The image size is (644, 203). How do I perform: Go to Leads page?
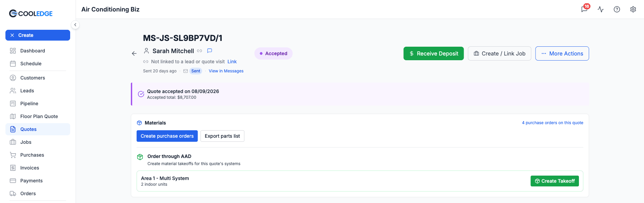click(38, 91)
